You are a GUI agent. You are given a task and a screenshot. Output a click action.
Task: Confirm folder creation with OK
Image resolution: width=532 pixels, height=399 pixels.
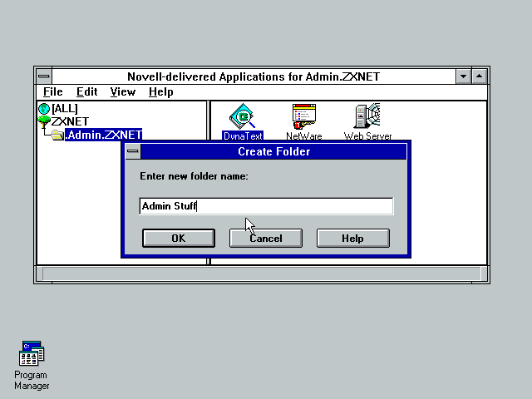[x=179, y=239]
